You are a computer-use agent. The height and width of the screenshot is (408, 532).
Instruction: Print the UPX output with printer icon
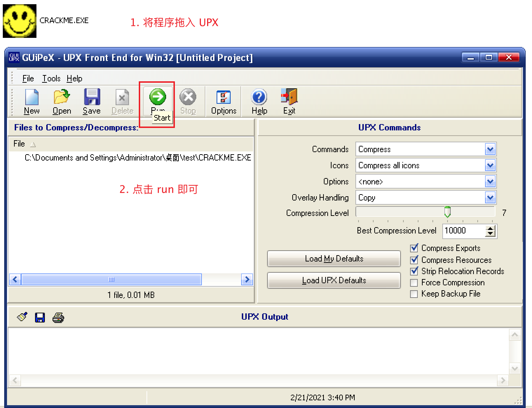point(58,318)
